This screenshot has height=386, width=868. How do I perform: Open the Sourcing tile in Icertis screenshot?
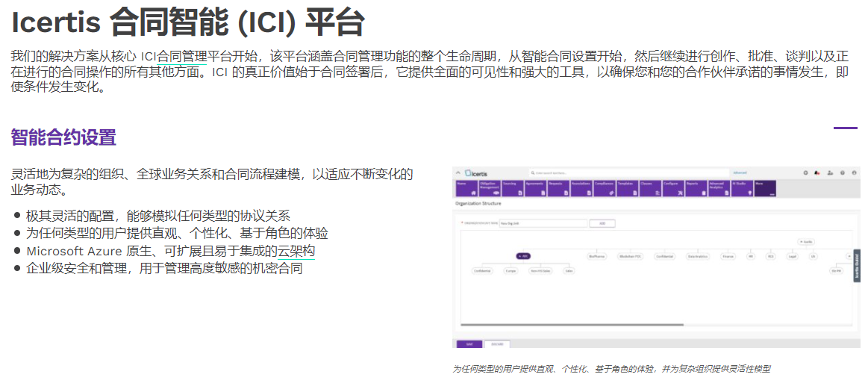(513, 188)
